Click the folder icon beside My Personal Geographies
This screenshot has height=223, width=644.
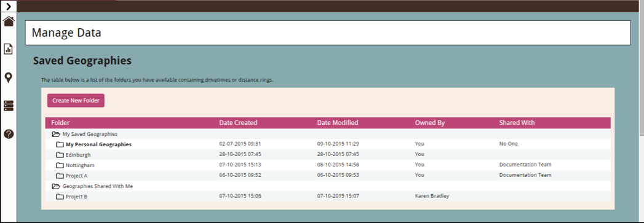click(x=60, y=144)
